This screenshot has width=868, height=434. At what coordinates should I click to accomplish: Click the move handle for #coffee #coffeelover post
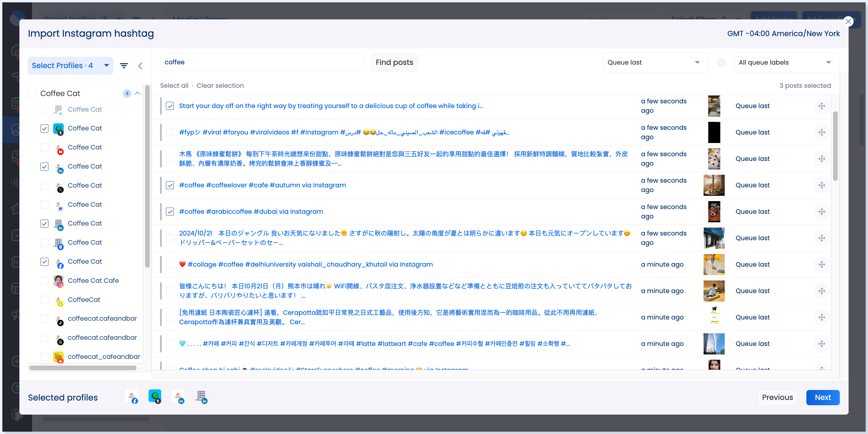tap(822, 185)
